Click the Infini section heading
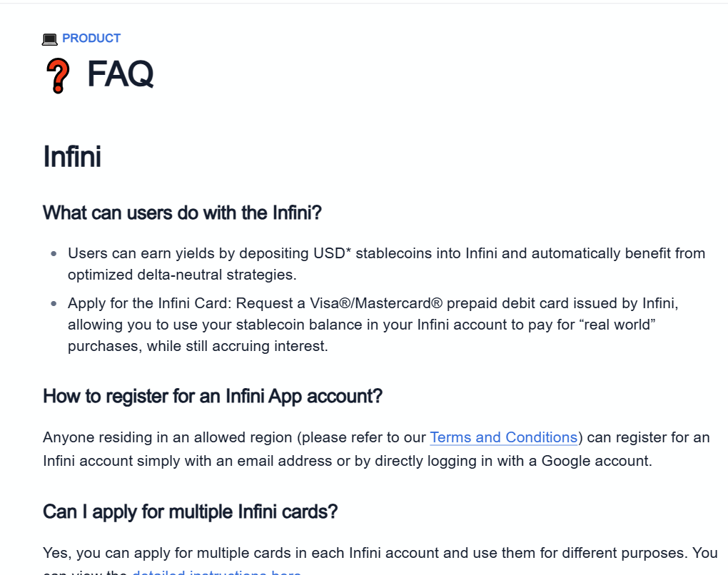The height and width of the screenshot is (575, 728). point(72,156)
